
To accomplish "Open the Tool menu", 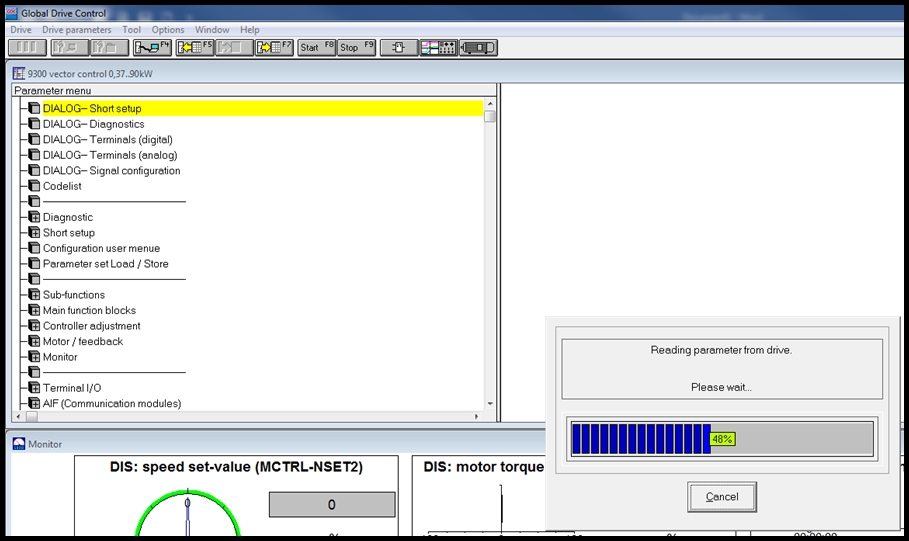I will 132,30.
